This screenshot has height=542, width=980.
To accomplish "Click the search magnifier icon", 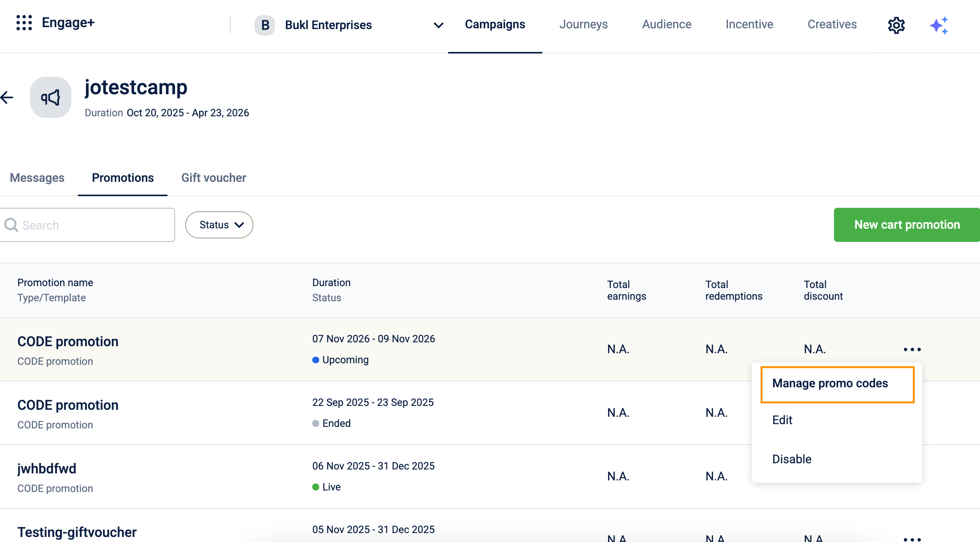I will 11,225.
